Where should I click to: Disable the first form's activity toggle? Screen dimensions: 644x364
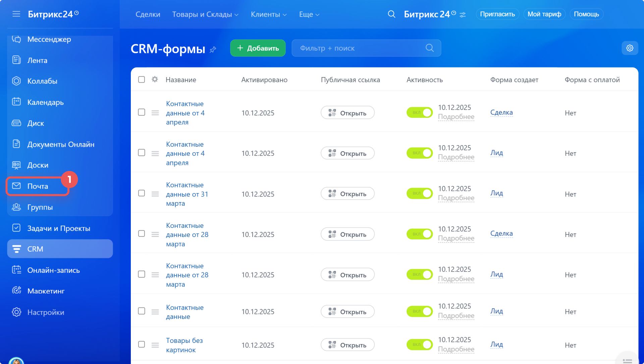coord(419,113)
